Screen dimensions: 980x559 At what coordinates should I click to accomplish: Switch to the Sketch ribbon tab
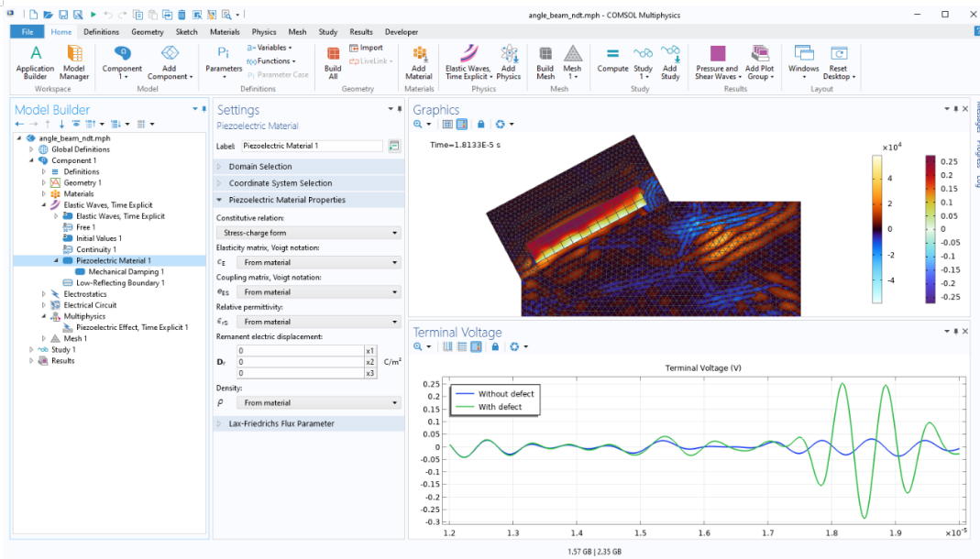(x=186, y=32)
